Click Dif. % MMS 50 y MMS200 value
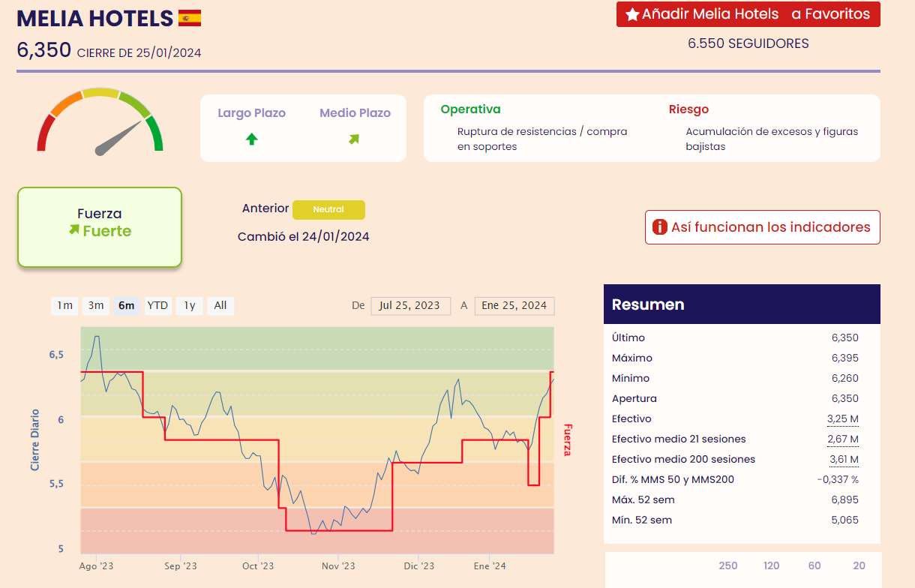The width and height of the screenshot is (915, 588). pos(838,479)
